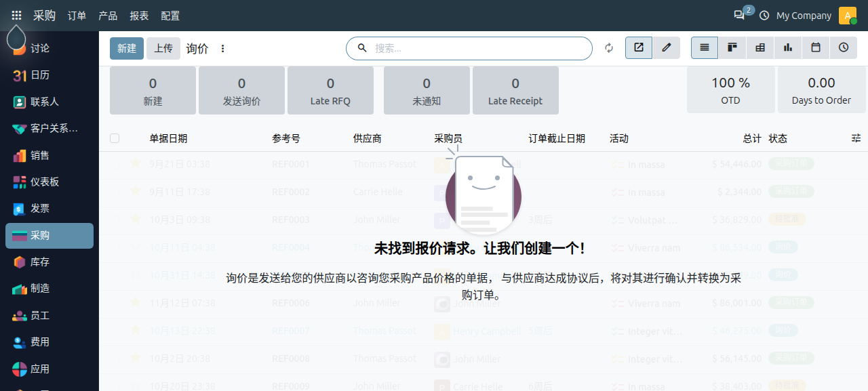Switch to calendar view
The height and width of the screenshot is (391, 868).
(816, 48)
